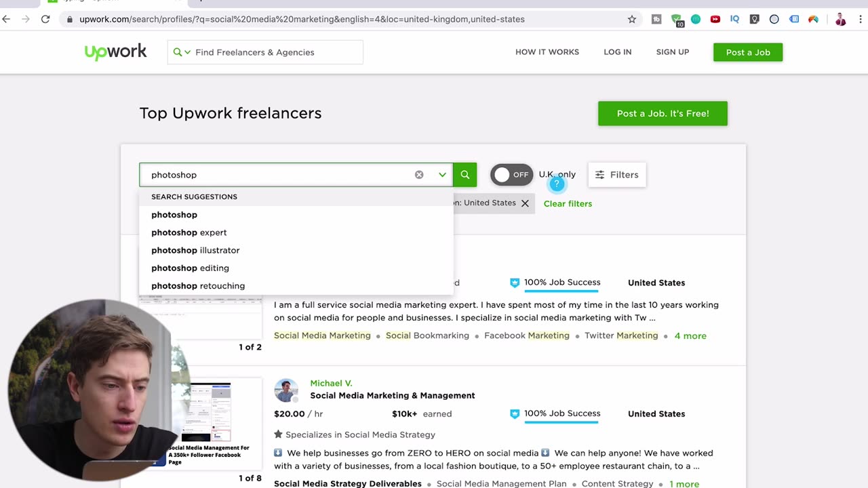Click Social Media Marketing skill tag
Image resolution: width=868 pixels, height=488 pixels.
(x=322, y=335)
